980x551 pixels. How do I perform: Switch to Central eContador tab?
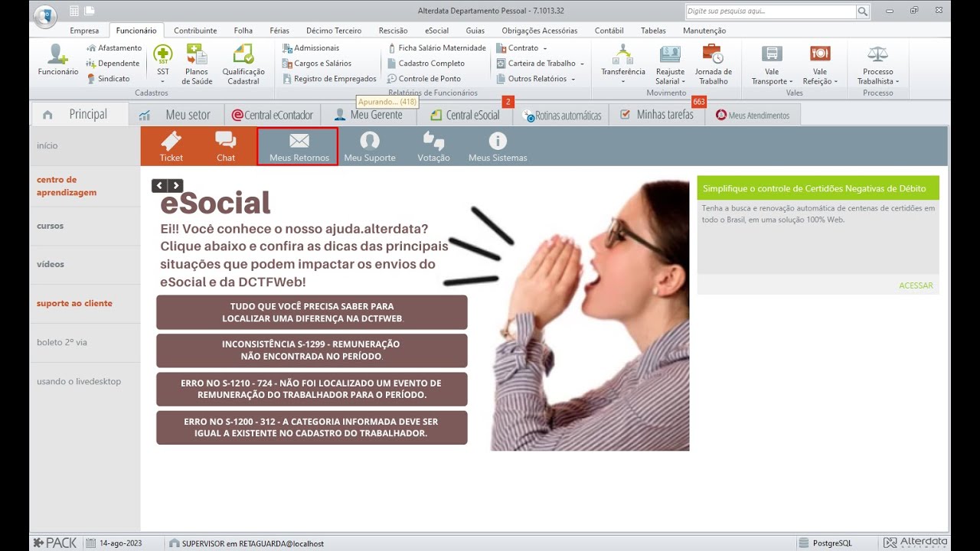coord(273,115)
